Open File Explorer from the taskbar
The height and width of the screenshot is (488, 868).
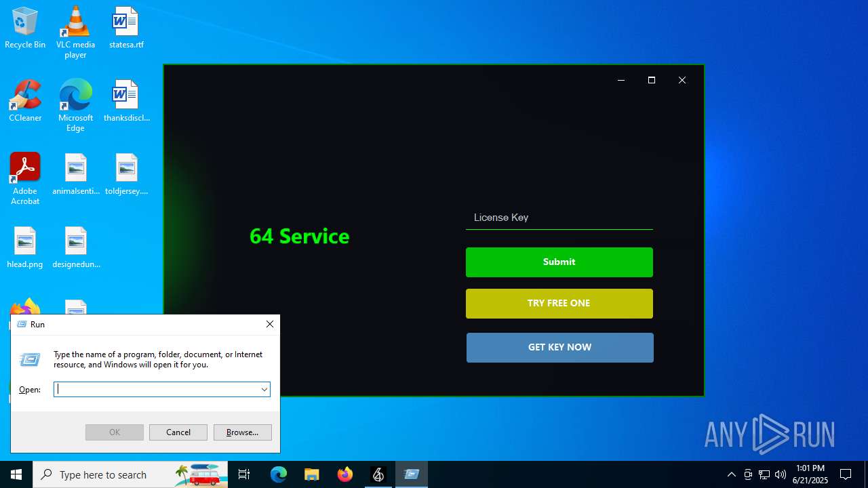pyautogui.click(x=311, y=474)
